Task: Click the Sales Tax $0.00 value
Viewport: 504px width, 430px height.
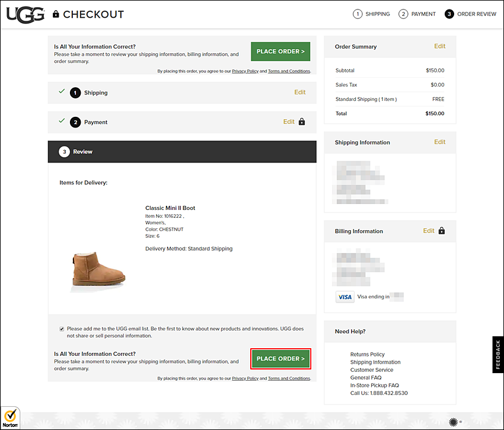Action: (438, 85)
